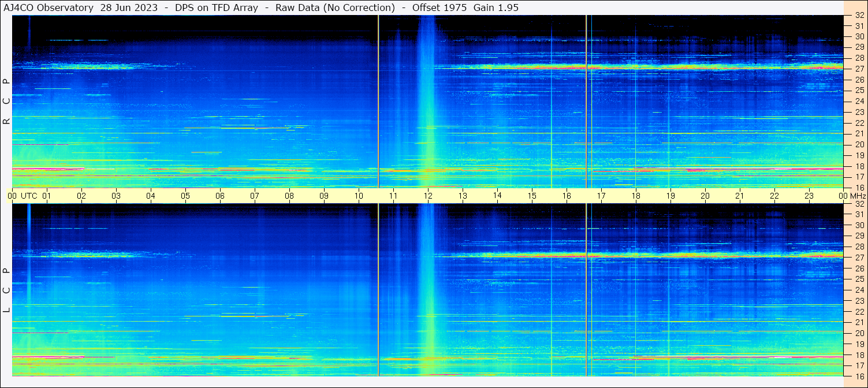Image resolution: width=868 pixels, height=388 pixels.
Task: Select the Offset 1975 value
Action: [x=439, y=8]
